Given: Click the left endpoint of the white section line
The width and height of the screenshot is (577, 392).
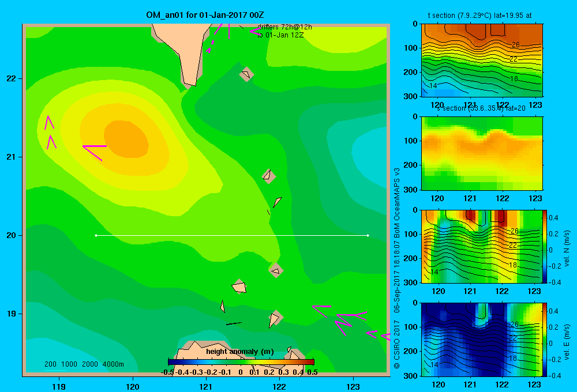Looking at the screenshot, I should (x=96, y=235).
